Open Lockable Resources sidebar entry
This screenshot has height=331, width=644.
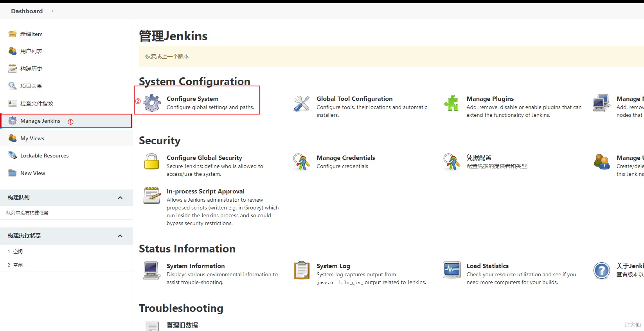44,156
